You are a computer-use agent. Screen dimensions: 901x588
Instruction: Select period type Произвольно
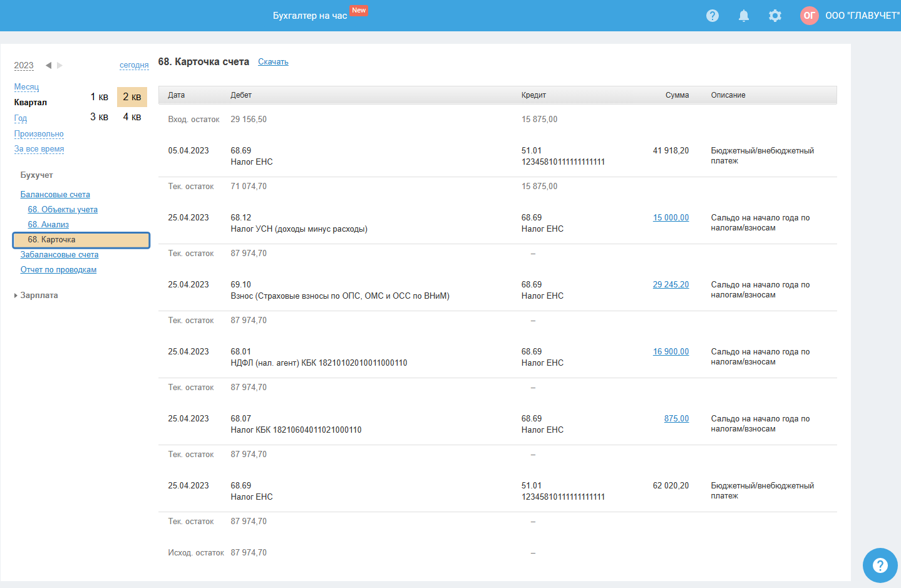click(x=39, y=134)
